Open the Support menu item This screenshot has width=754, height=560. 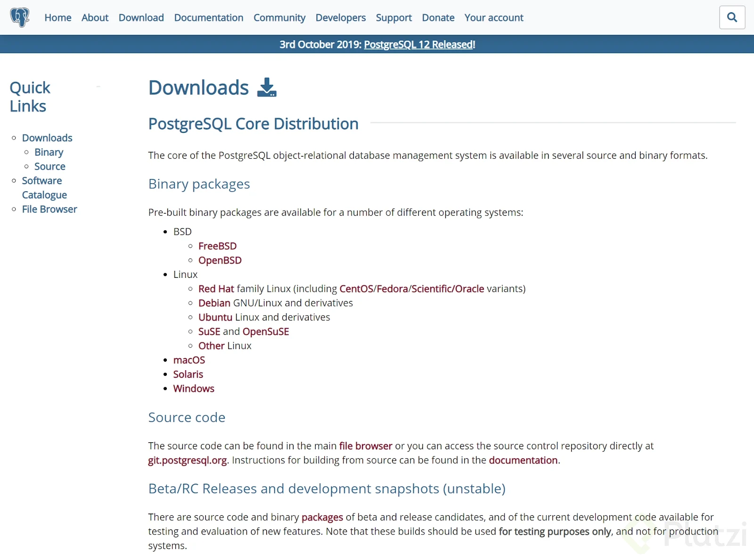394,17
